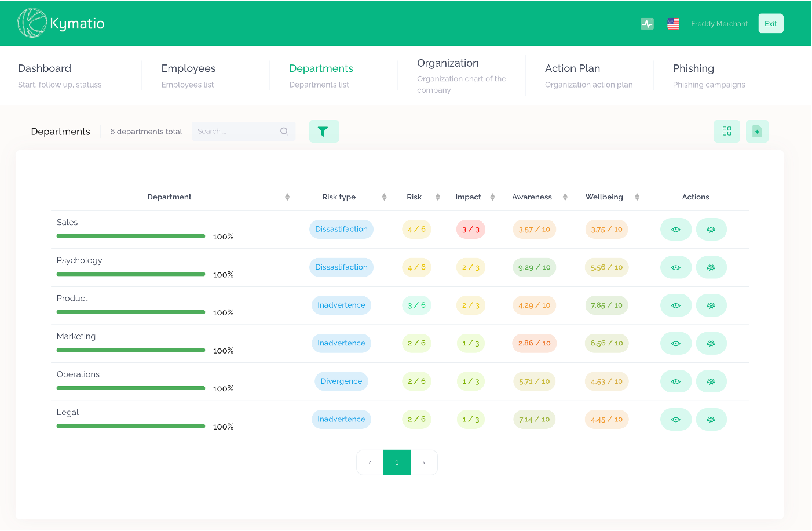Viewport: 812px width, 531px height.
Task: Toggle the eye view icon for Operations
Action: [676, 381]
